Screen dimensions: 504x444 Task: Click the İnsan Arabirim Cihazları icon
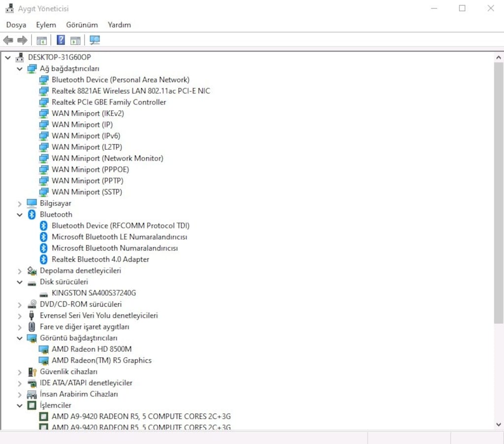pos(32,394)
